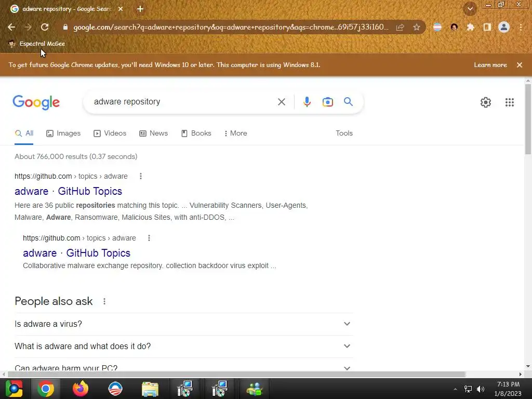Open the People also ask three-dot options
Viewport: 532px width, 399px height.
(x=104, y=301)
